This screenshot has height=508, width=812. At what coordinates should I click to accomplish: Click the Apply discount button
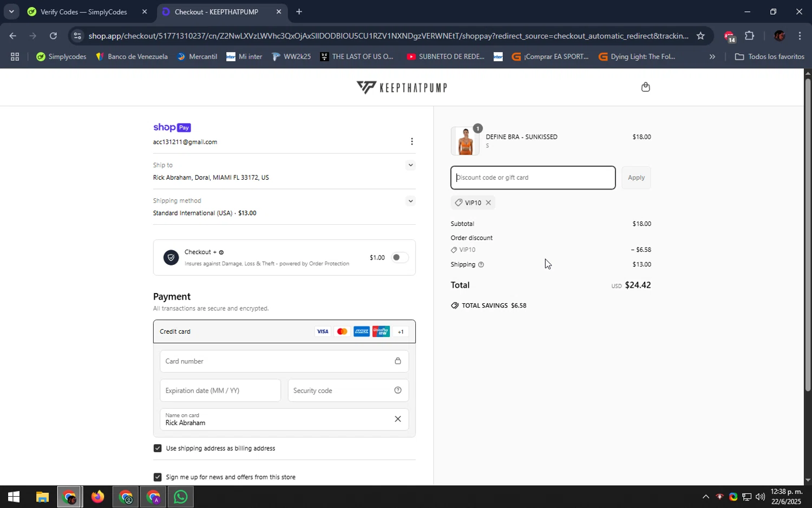pos(636,178)
